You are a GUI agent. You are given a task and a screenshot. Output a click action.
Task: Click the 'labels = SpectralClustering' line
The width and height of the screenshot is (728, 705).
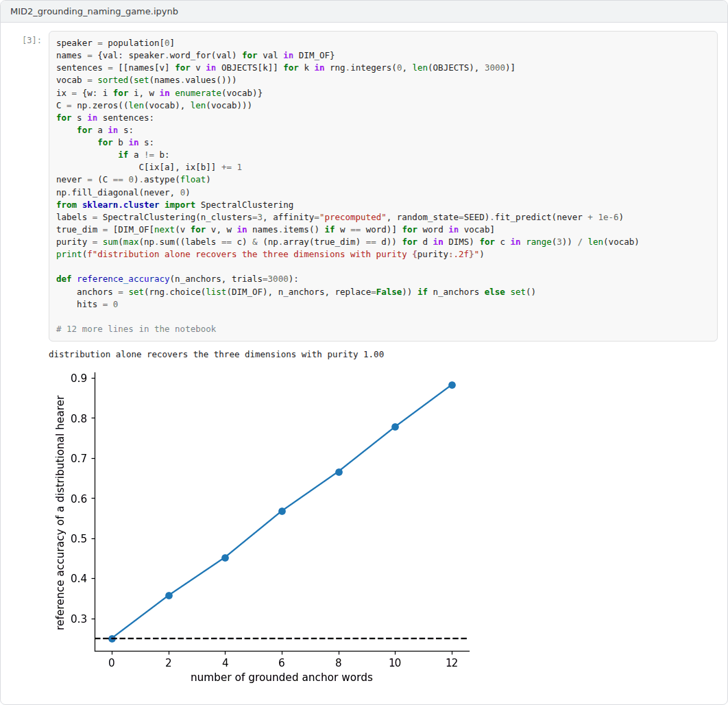click(x=340, y=217)
